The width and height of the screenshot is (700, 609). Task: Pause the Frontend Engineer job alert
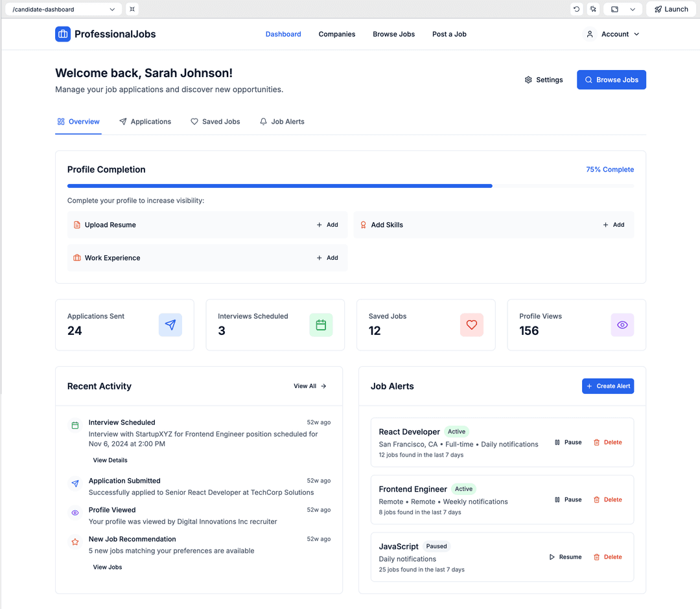point(568,500)
